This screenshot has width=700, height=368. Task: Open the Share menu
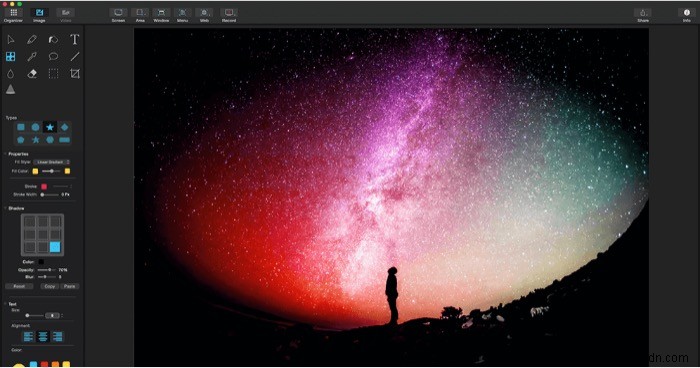(643, 15)
